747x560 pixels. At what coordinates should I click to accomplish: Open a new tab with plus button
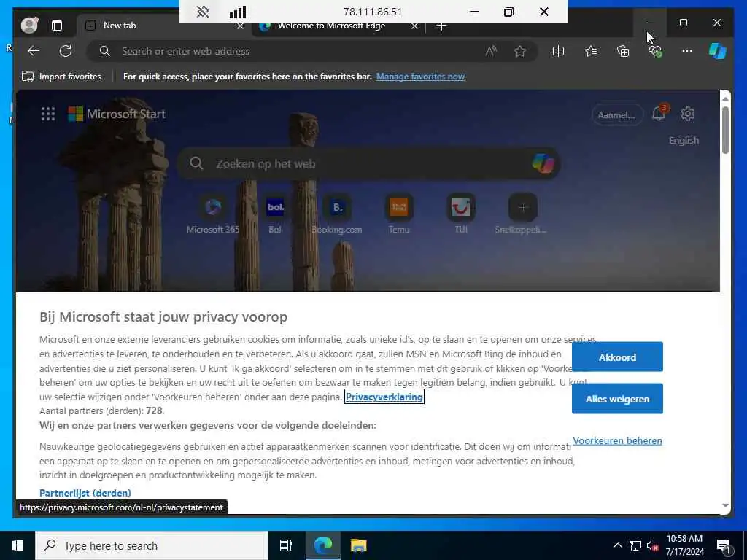441,26
